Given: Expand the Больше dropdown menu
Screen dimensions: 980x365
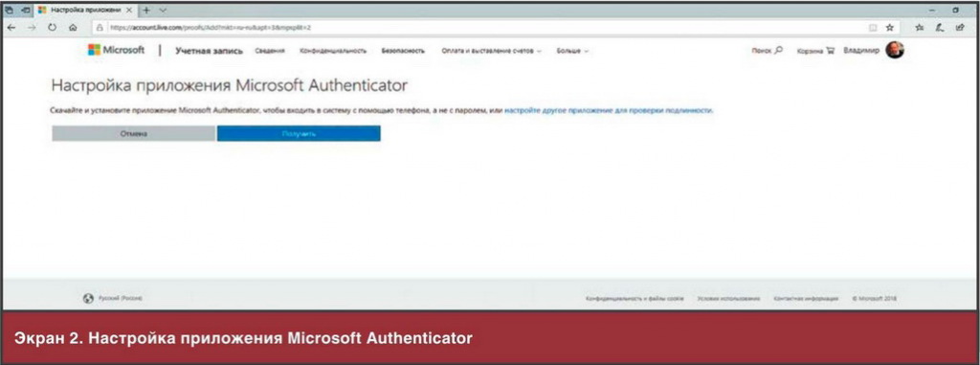Looking at the screenshot, I should (x=572, y=51).
